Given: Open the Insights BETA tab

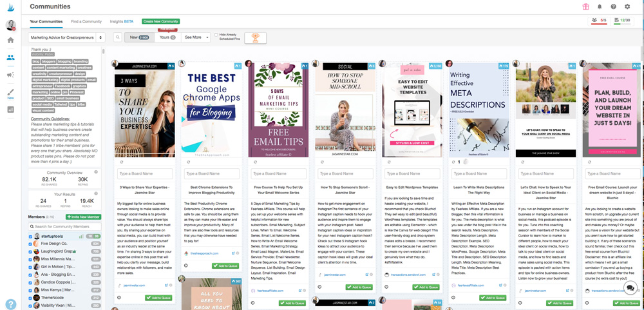Looking at the screenshot, I should click(121, 21).
